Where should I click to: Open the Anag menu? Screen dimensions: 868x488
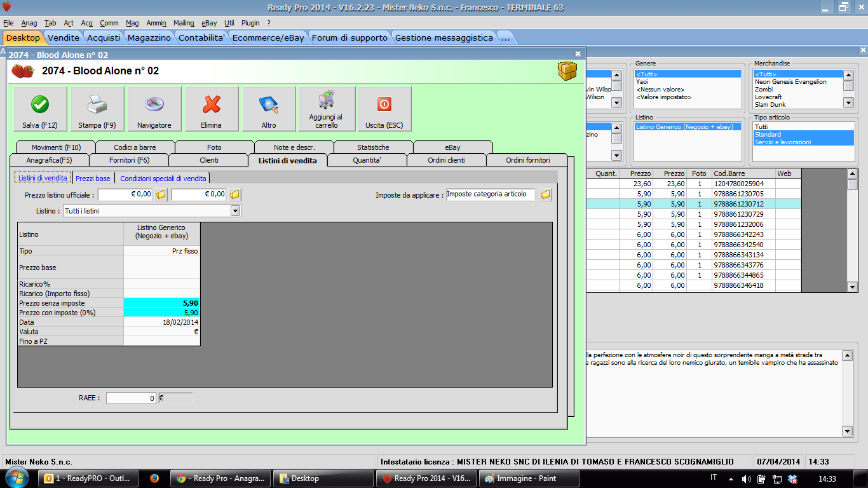tap(29, 23)
